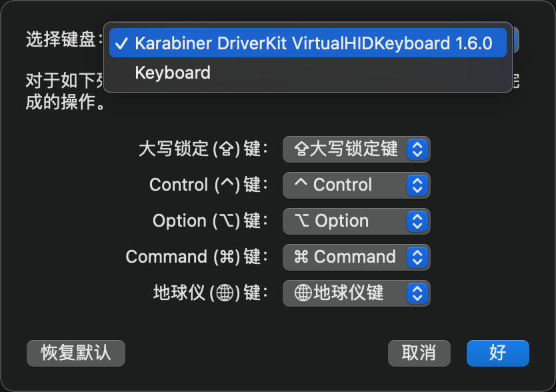
Task: Open the Control key mapping dropdown
Action: [x=357, y=185]
